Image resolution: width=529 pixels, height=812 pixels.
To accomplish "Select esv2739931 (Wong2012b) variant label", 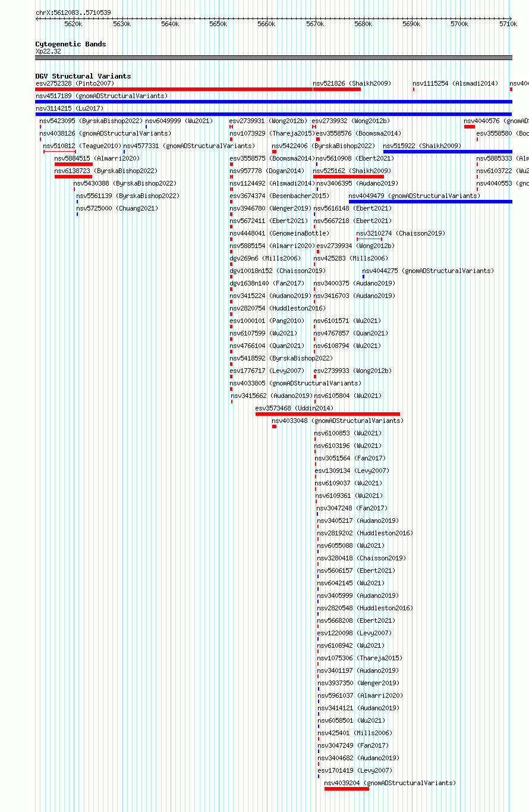I will tap(268, 121).
